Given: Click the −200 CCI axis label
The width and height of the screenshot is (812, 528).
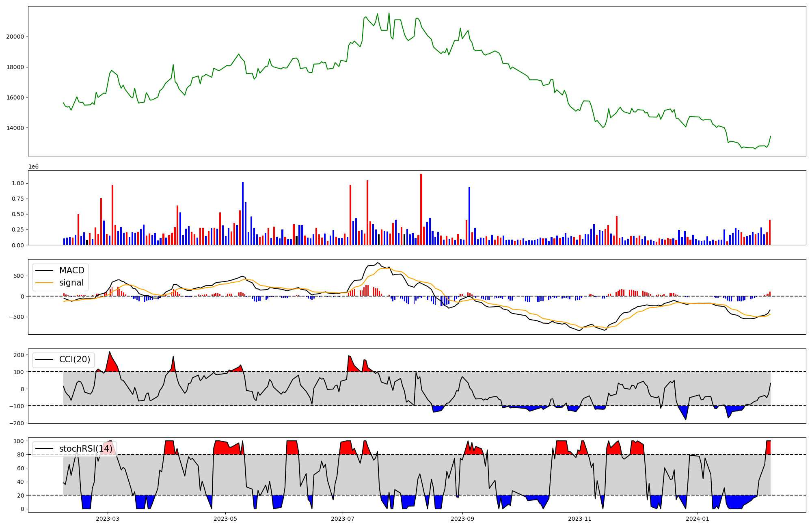Looking at the screenshot, I should 16,423.
